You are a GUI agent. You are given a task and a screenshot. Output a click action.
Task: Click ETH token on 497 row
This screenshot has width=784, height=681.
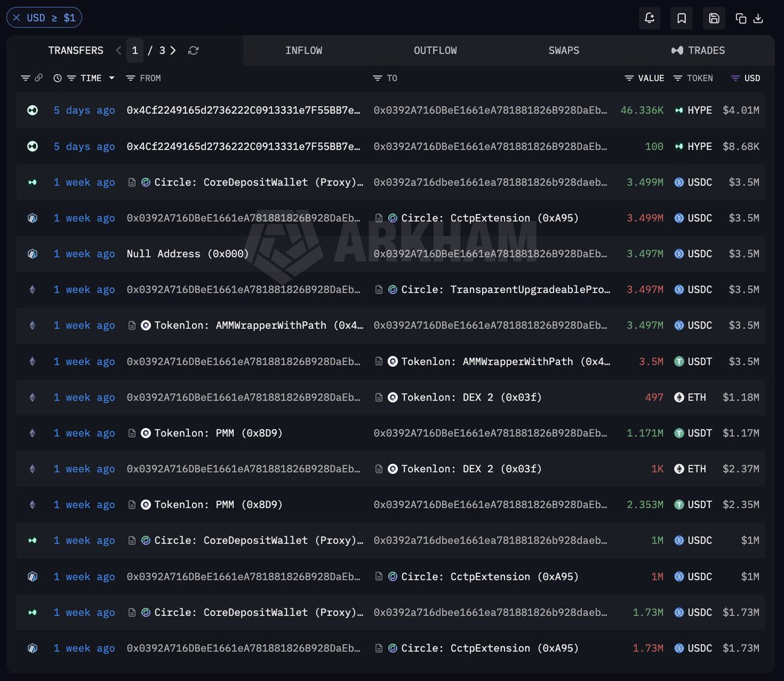pyautogui.click(x=690, y=397)
